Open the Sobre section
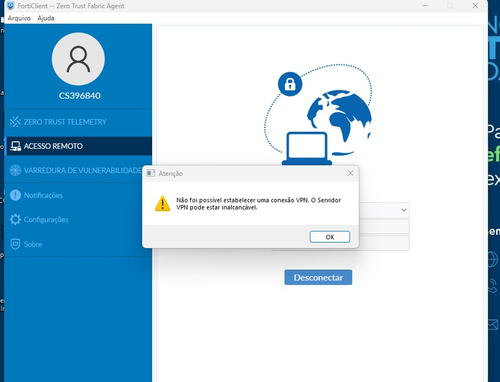500x382 pixels. pos(78,244)
